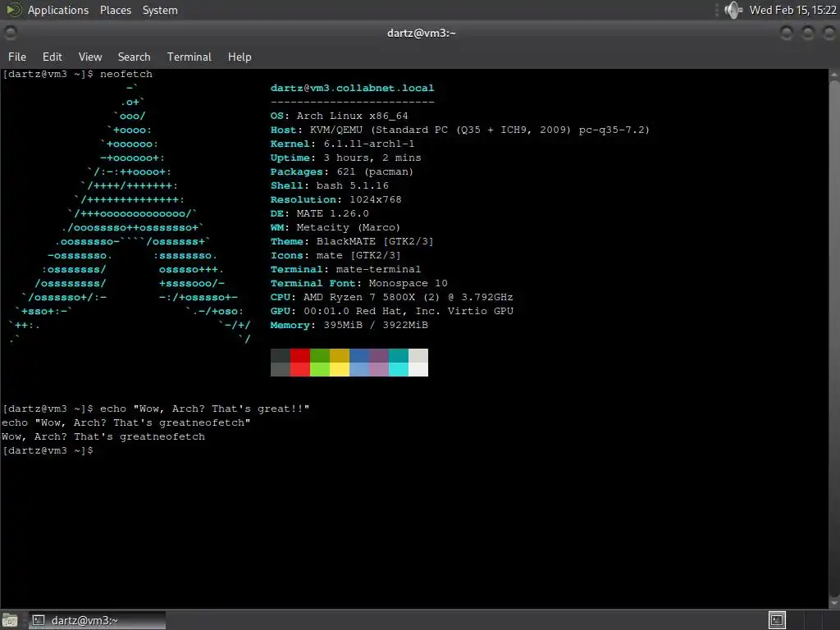The image size is (840, 630).
Task: Click the dartz@vm3.collabnet.local header text
Action: click(352, 88)
